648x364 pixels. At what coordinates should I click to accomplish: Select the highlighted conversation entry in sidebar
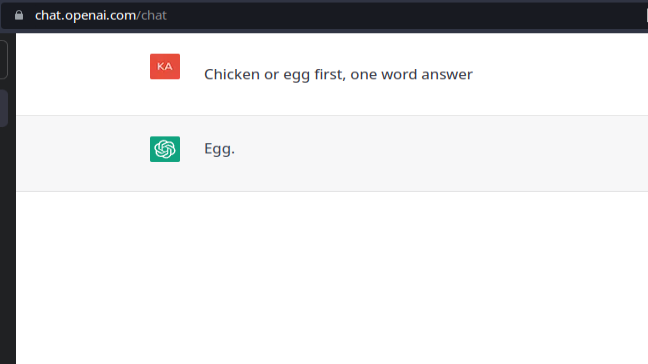4,108
